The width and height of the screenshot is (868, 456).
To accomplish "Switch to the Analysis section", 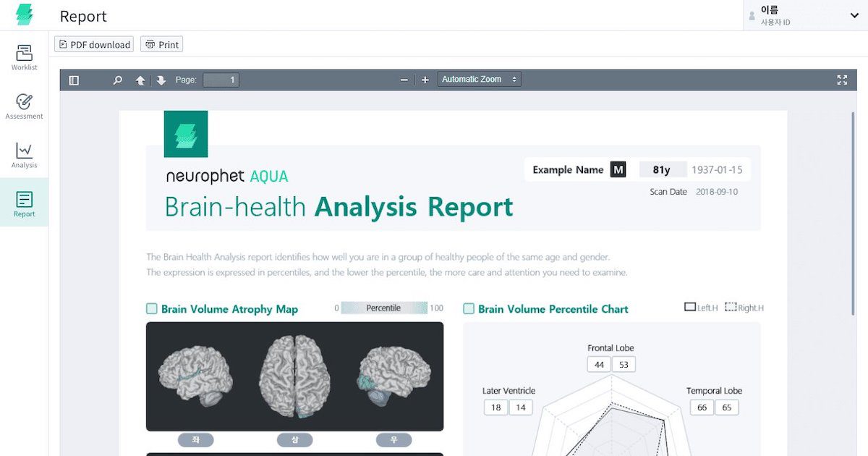I will (x=24, y=153).
